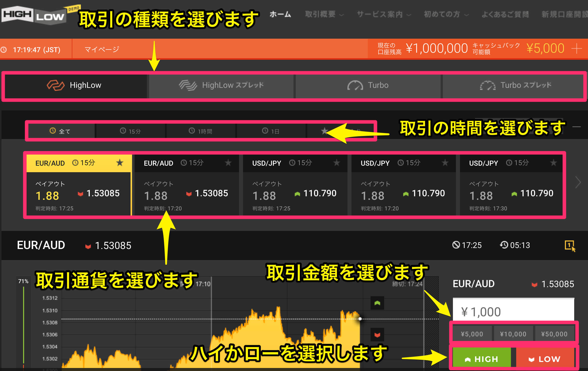Select EUR/AUD card with 判定時刻 17:20

coord(187,185)
